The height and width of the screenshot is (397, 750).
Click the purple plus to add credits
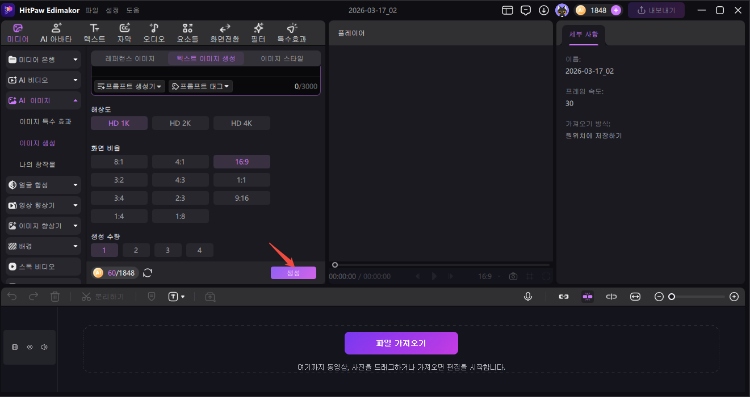coord(616,10)
